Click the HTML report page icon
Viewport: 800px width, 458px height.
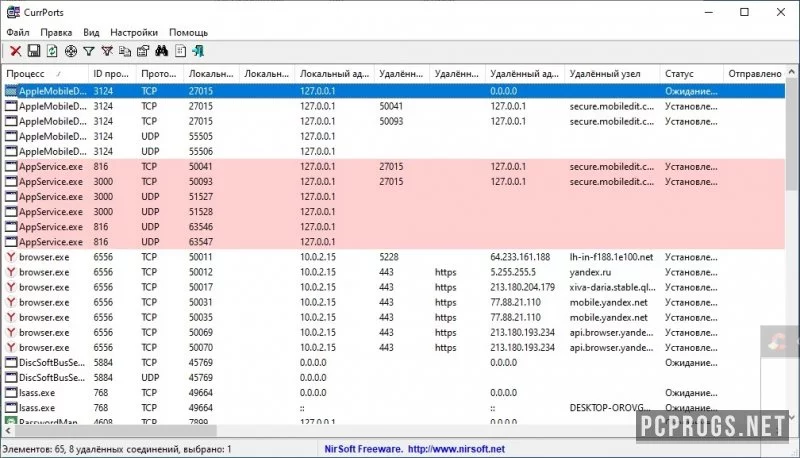pos(180,51)
